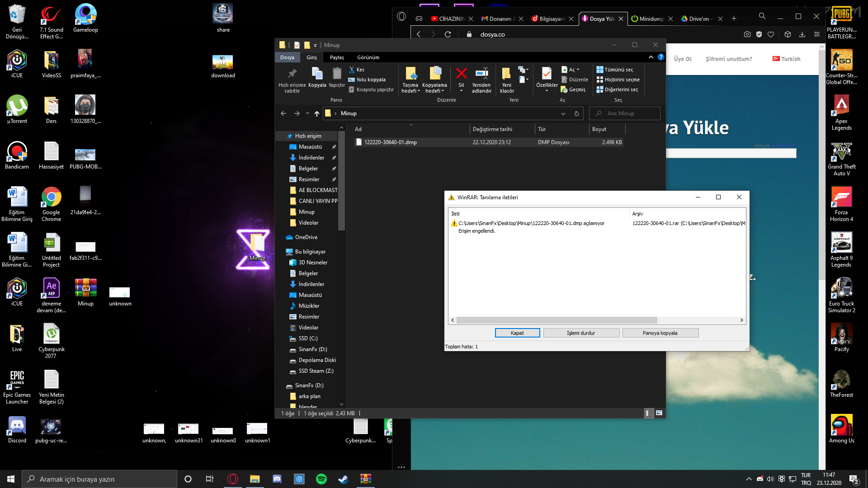Click the Sil (delete) red X icon
Viewport: 868px width, 488px height.
point(461,74)
